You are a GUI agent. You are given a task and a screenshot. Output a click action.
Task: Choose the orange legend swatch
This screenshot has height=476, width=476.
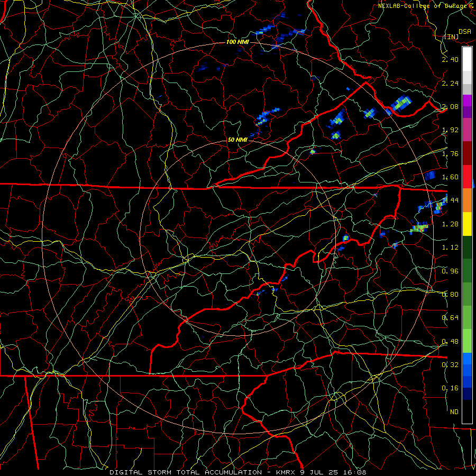pyautogui.click(x=467, y=200)
